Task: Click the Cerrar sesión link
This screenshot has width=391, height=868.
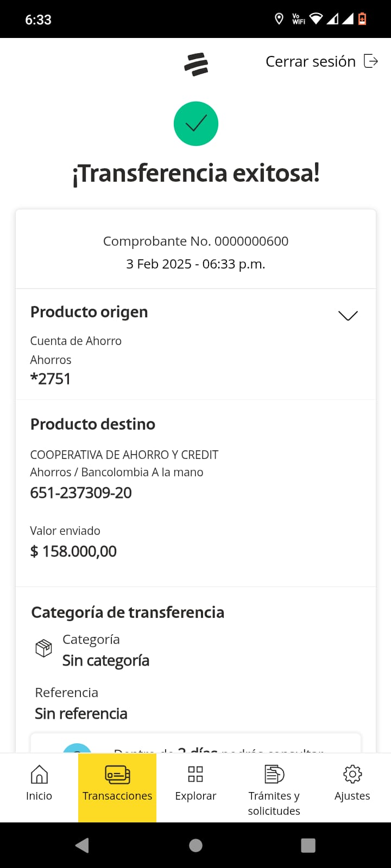Action: (x=310, y=62)
